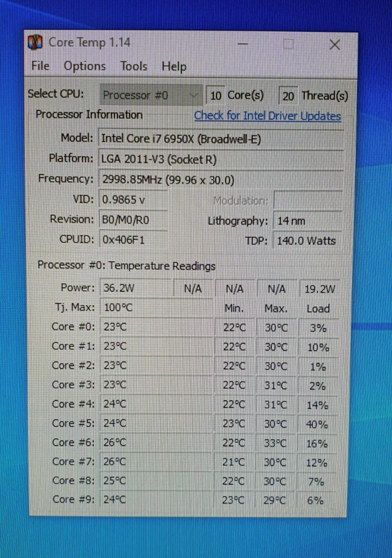
Task: Click the Core #6 max temperature 33°C
Action: click(275, 443)
